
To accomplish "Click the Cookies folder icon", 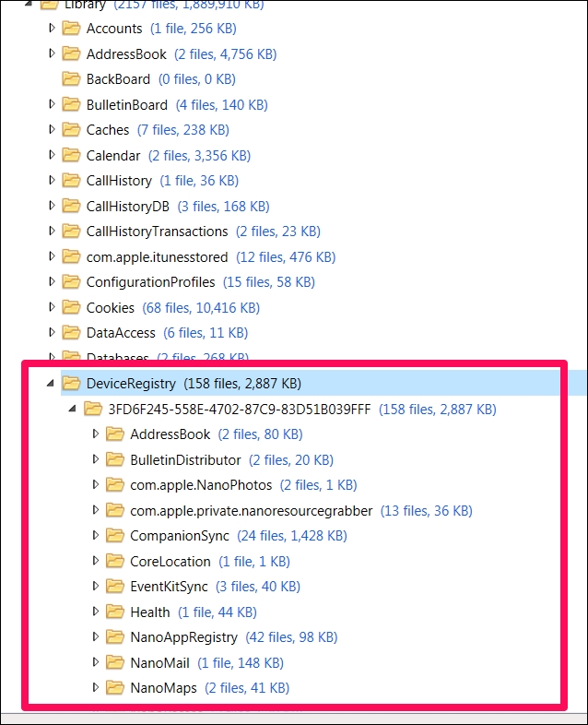I will pyautogui.click(x=71, y=307).
